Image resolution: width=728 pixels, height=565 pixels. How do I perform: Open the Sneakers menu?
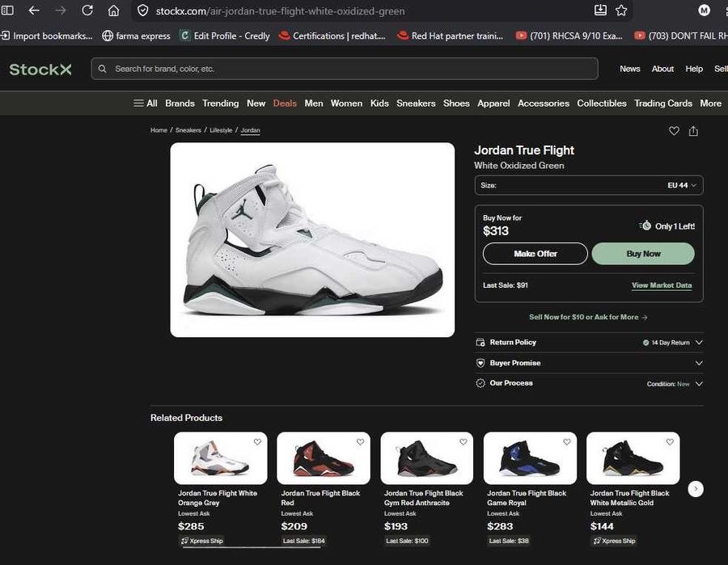[x=416, y=103]
